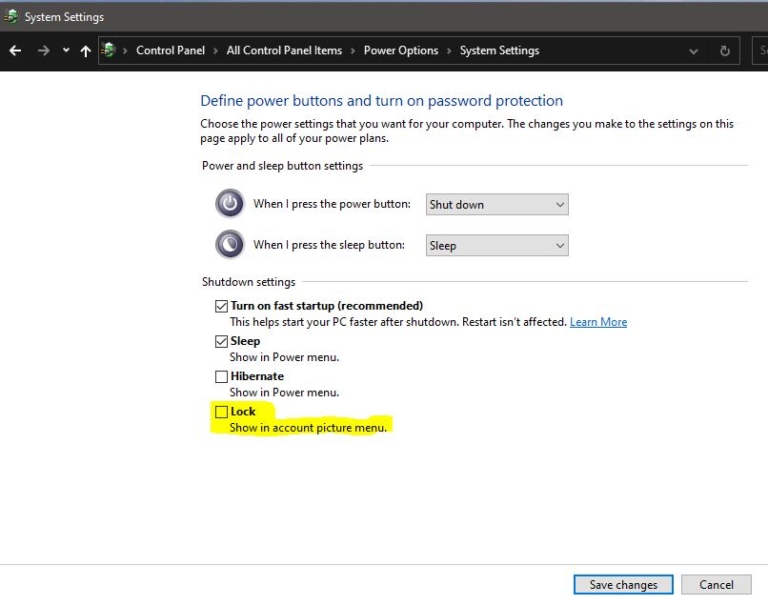Click the Cancel button
The image size is (768, 605).
(716, 584)
